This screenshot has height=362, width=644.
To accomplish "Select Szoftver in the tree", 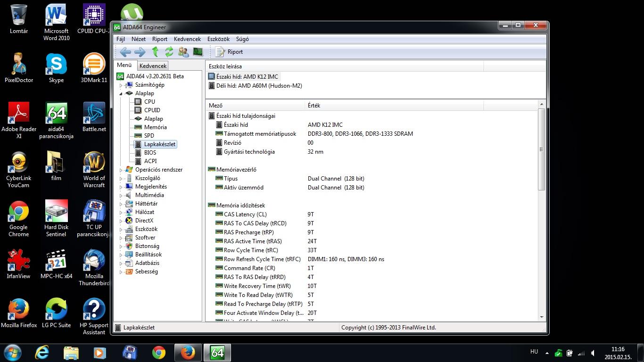I will pyautogui.click(x=145, y=238).
